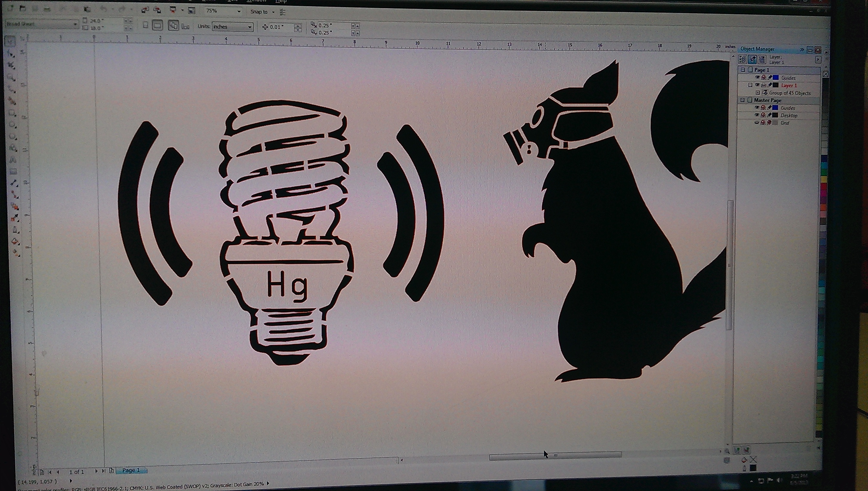Switch to Layer Manager View icon
Image resolution: width=868 pixels, height=491 pixels.
click(x=762, y=59)
